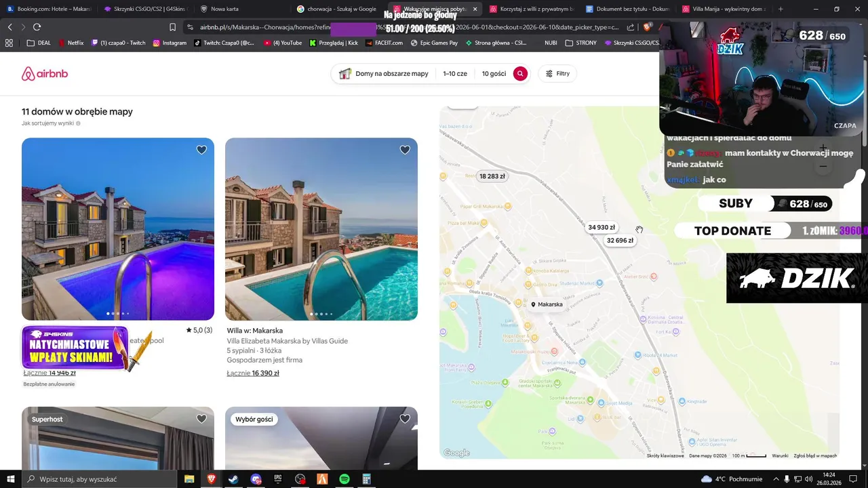
Task: Click Zgłoś błąd w mapach link
Action: (x=815, y=455)
